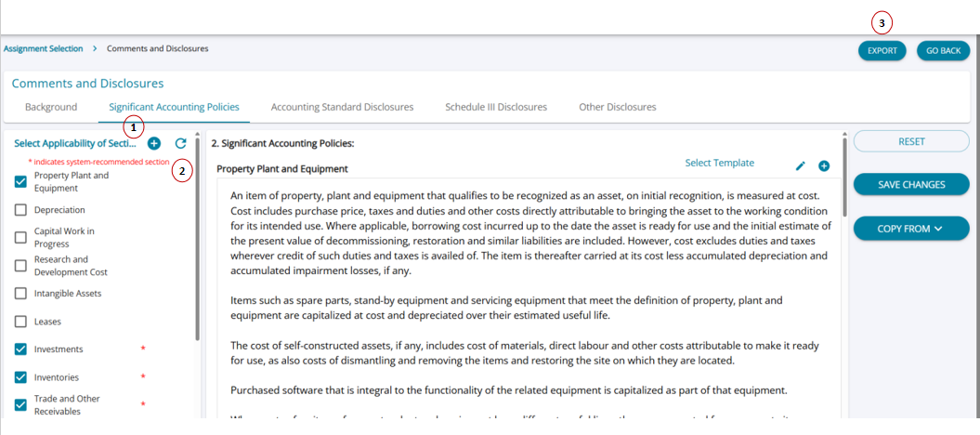The width and height of the screenshot is (980, 435).
Task: Check the Capital Work in Progress box
Action: click(x=20, y=237)
